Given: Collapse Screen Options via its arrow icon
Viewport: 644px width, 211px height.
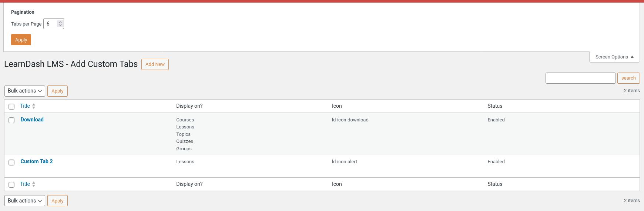Looking at the screenshot, I should (632, 57).
